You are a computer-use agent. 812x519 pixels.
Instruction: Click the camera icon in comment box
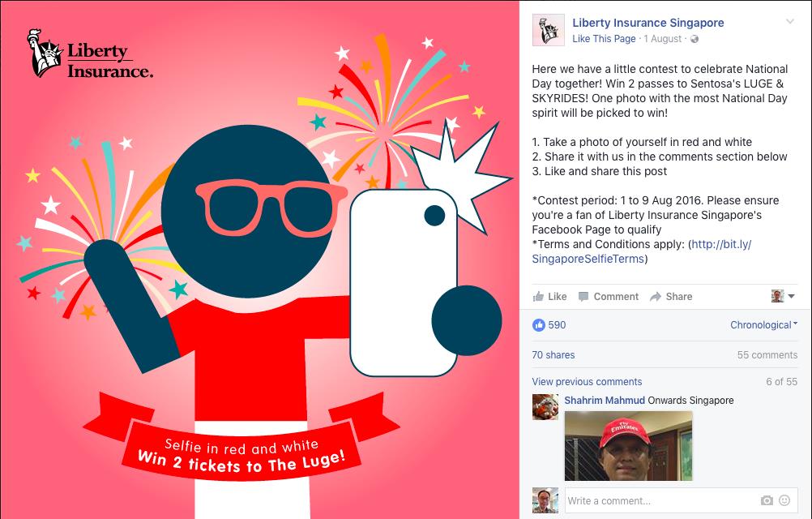pyautogui.click(x=767, y=500)
